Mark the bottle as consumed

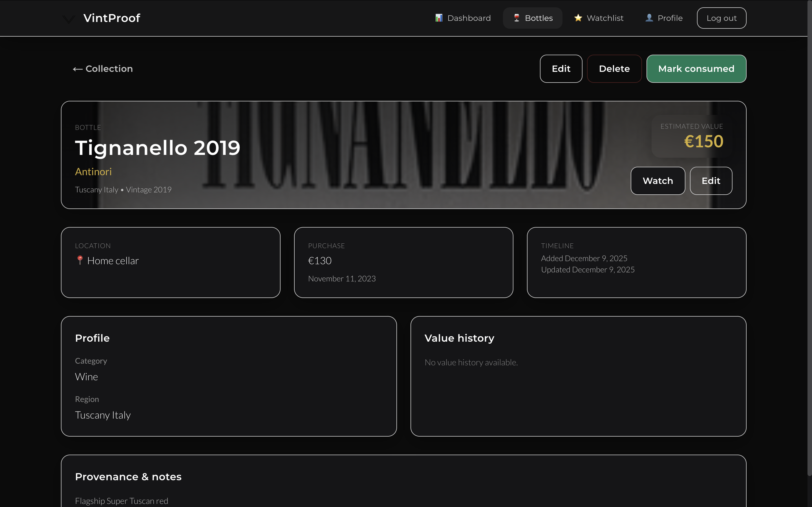click(x=696, y=69)
